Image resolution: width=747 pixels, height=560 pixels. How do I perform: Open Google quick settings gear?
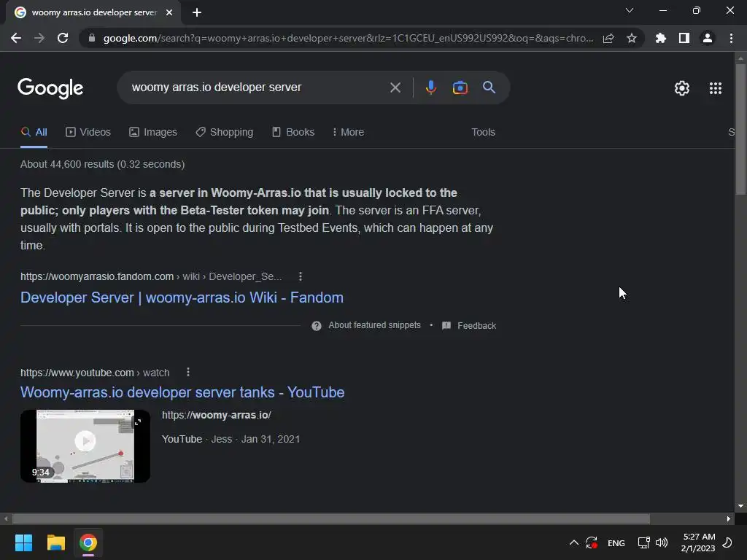682,88
